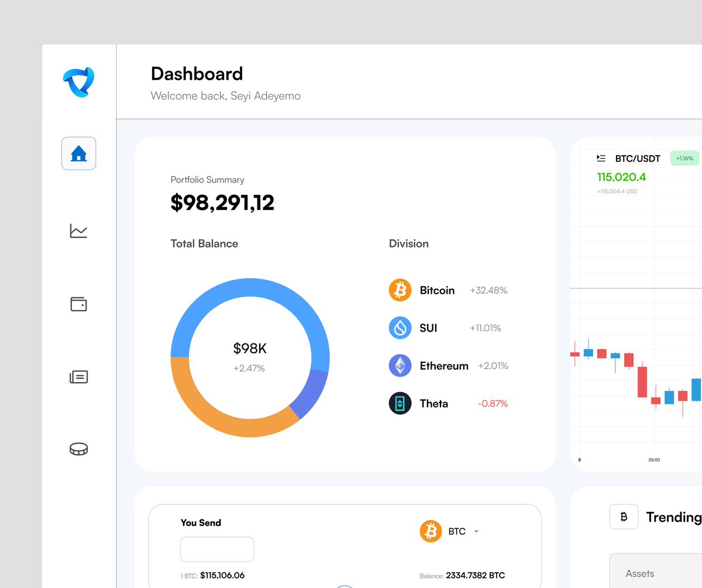702x588 pixels.
Task: Click the =115,004.4 USD subtext
Action: (x=617, y=191)
